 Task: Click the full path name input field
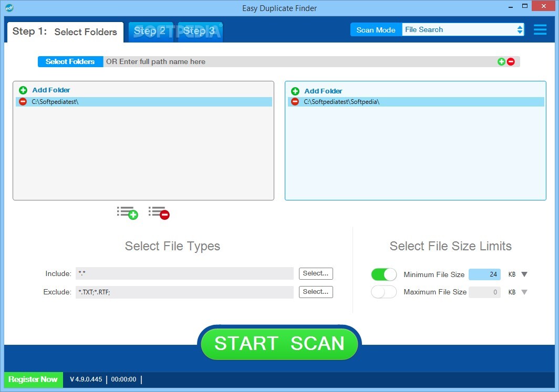pyautogui.click(x=299, y=62)
